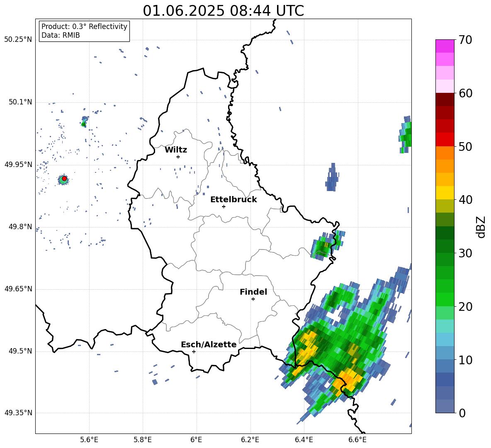Click the '70' colorbar tick label
This screenshot has width=491, height=448.
coord(465,40)
